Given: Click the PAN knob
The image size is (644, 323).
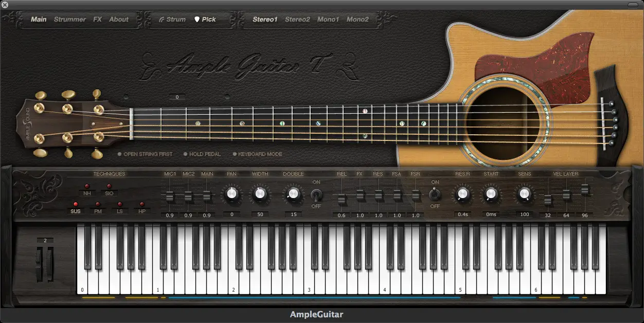Looking at the screenshot, I should [231, 194].
